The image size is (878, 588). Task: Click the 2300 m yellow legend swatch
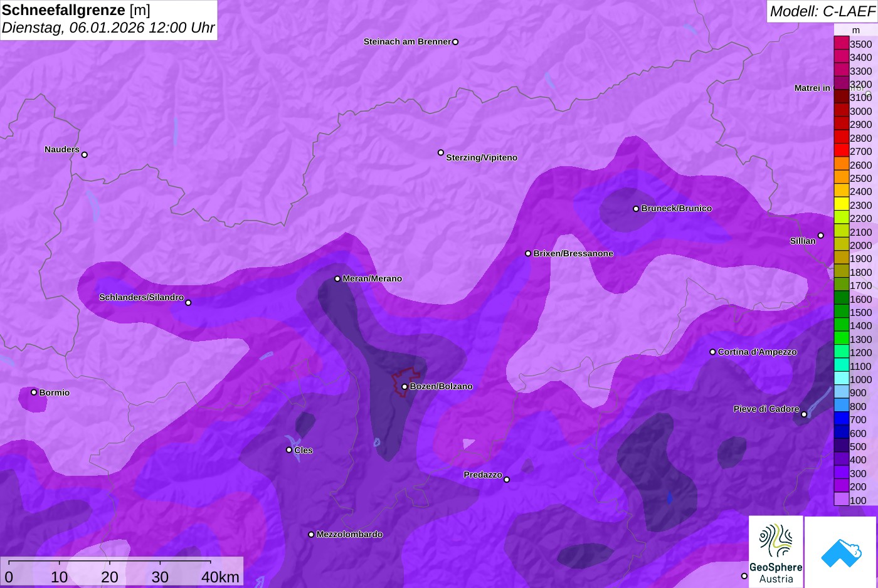pyautogui.click(x=841, y=204)
